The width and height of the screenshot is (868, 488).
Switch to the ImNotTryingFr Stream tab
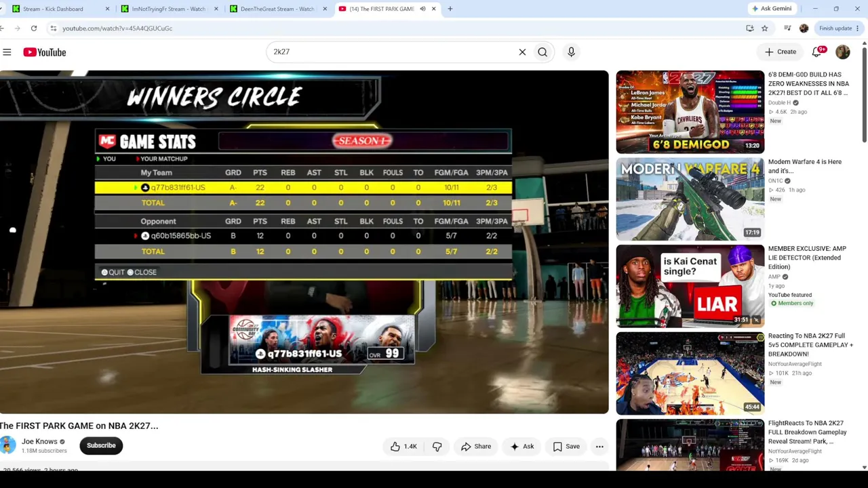168,9
